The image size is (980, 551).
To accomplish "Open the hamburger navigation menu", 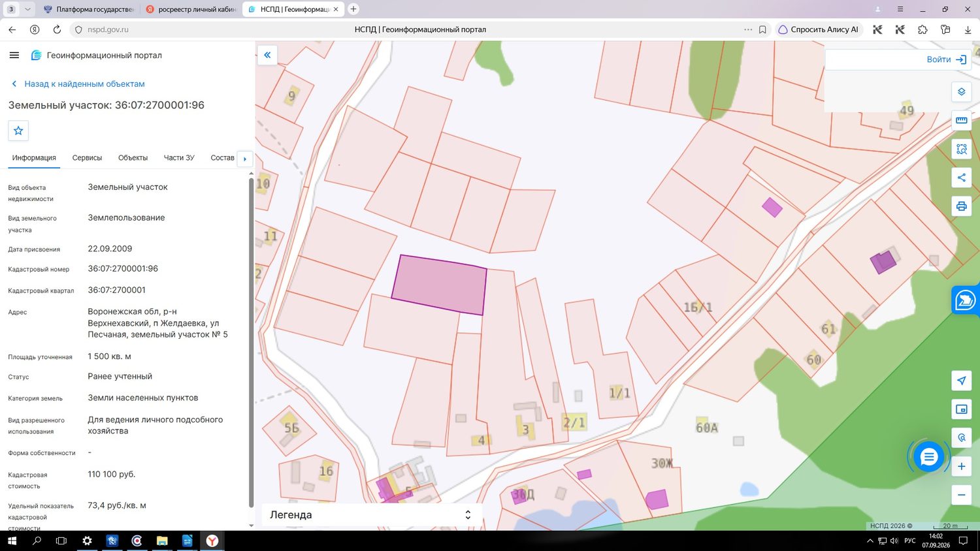I will pos(14,55).
